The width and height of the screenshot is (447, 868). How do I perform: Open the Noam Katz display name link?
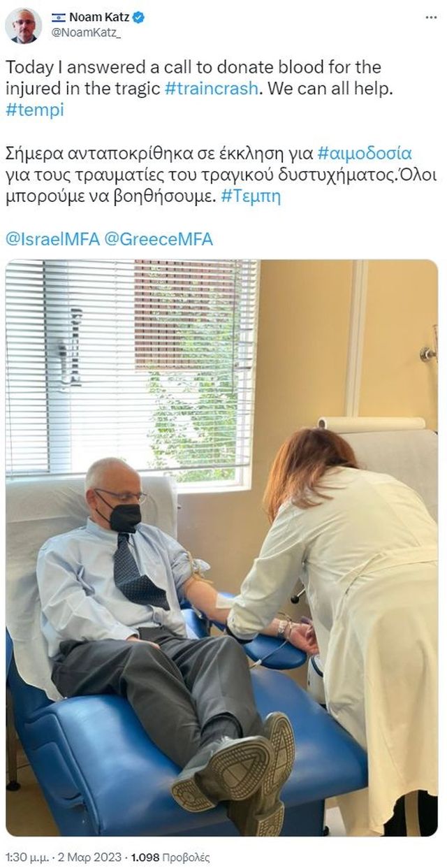pyautogui.click(x=99, y=17)
